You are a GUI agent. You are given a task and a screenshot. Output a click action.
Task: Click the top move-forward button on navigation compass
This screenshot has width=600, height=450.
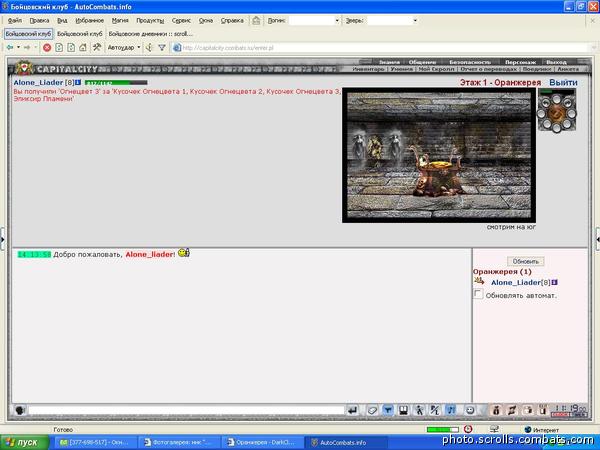556,99
